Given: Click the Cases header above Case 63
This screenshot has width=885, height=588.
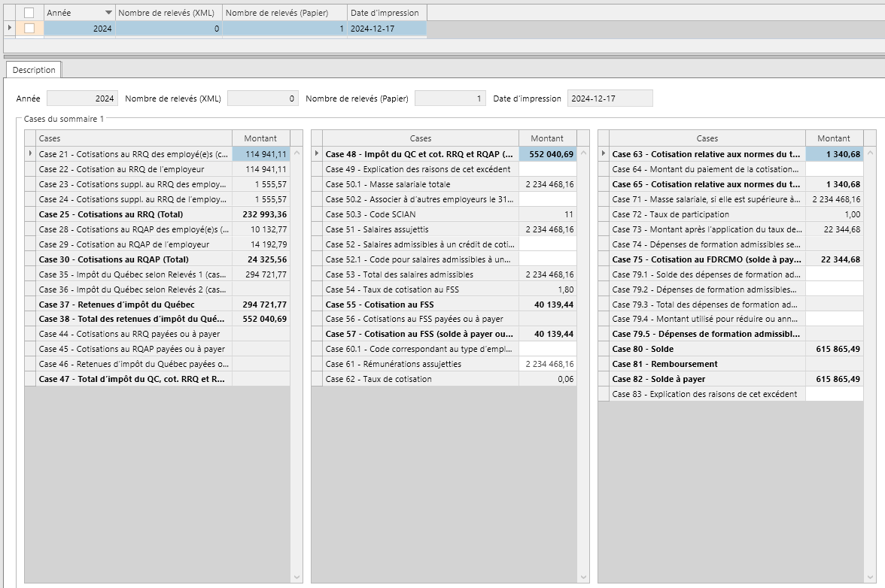Looking at the screenshot, I should click(707, 138).
